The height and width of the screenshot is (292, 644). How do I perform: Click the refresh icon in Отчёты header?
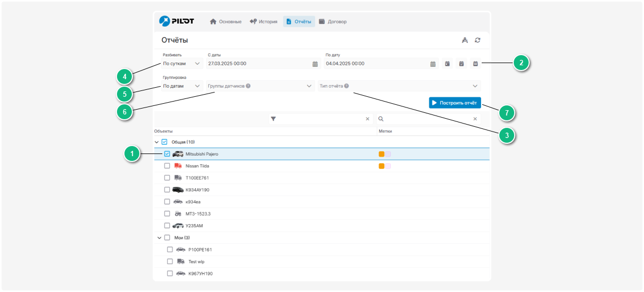click(x=477, y=40)
